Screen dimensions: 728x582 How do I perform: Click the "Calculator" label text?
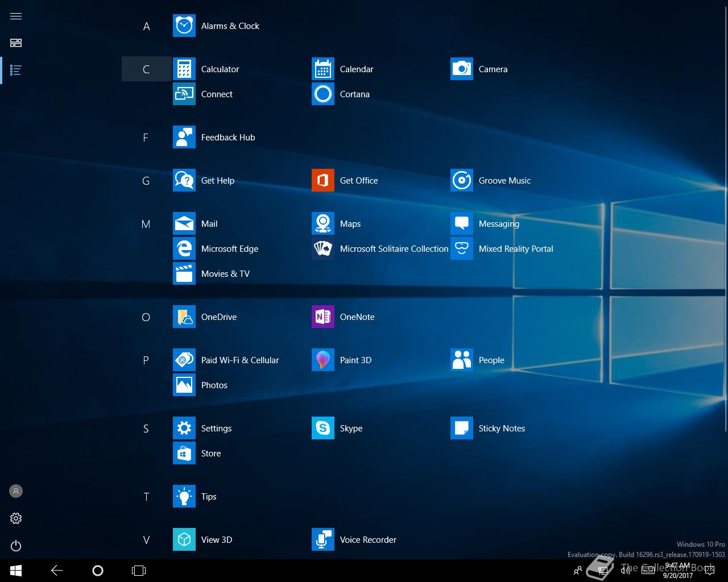click(x=220, y=69)
